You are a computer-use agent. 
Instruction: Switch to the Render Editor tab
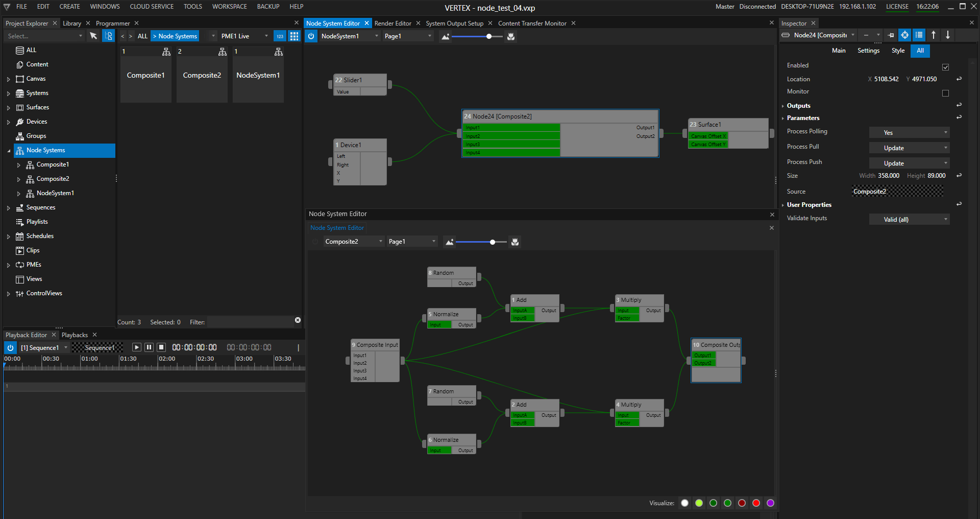click(393, 23)
